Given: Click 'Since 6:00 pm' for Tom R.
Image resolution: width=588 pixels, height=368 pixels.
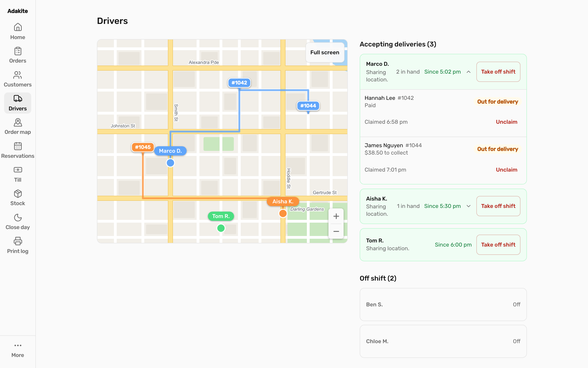Looking at the screenshot, I should pos(453,244).
